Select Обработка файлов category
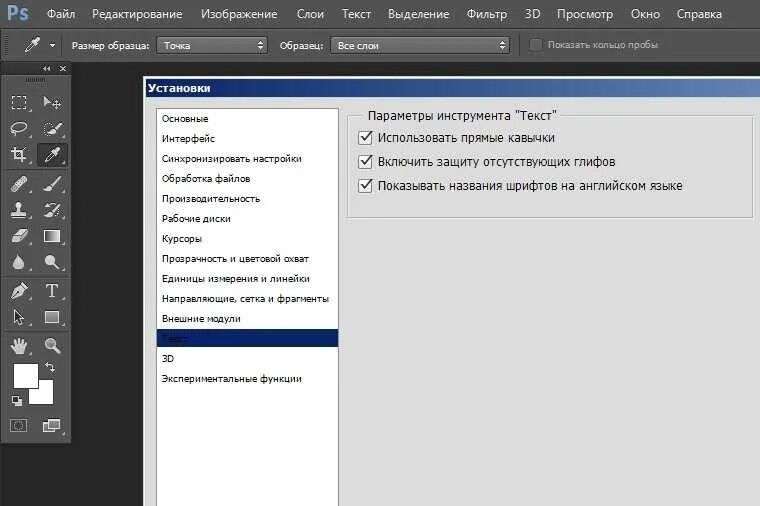Viewport: 760px width, 506px height. click(x=247, y=179)
